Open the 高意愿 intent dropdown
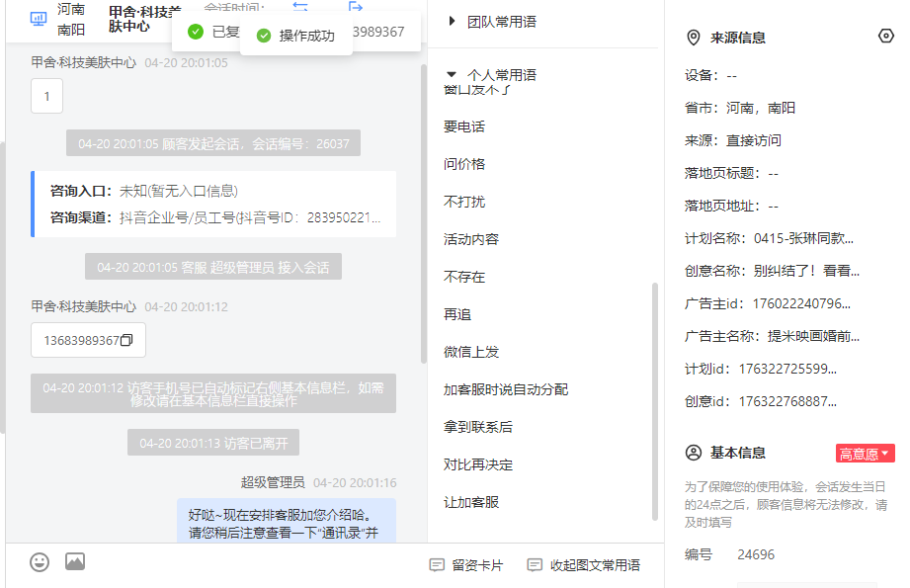Screen dimensions: 910x588 coord(865,454)
